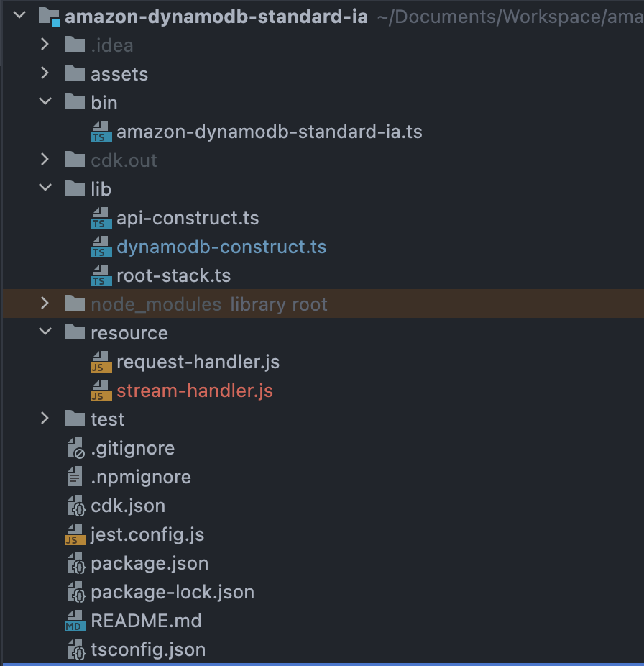Open root-stack.ts file
The width and height of the screenshot is (644, 666).
click(x=174, y=275)
